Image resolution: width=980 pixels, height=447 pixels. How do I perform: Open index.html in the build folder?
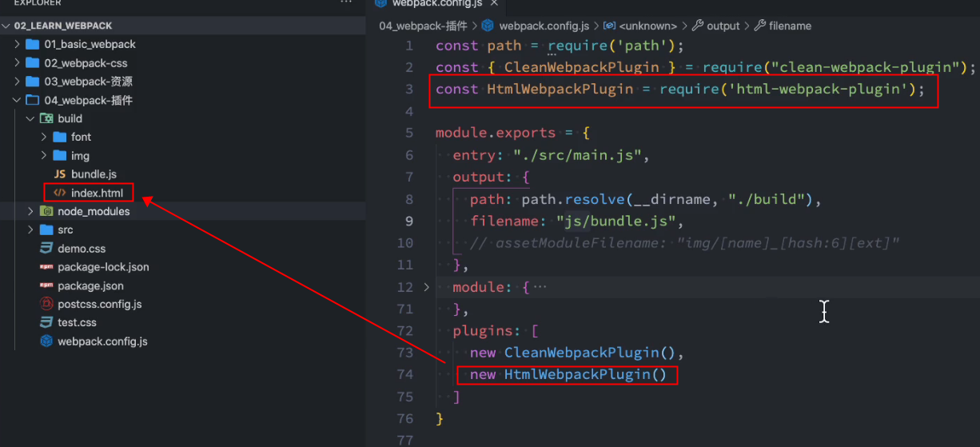point(97,193)
